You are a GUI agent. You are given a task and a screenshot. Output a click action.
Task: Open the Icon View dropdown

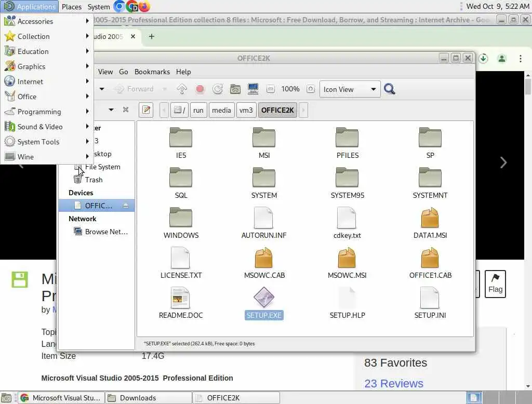tap(350, 89)
